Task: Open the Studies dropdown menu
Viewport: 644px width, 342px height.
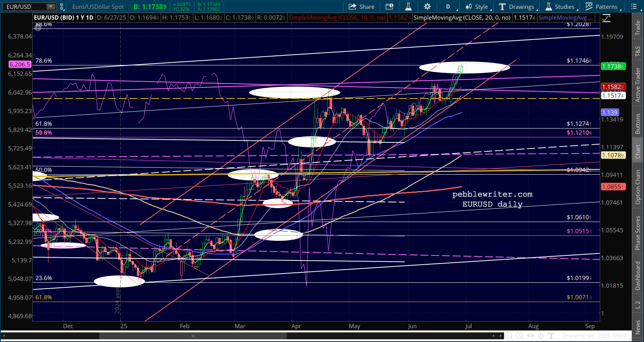Action: tap(561, 7)
